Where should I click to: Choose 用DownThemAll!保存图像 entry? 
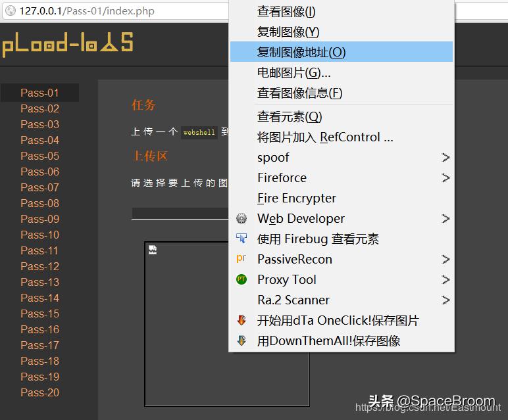(x=342, y=340)
